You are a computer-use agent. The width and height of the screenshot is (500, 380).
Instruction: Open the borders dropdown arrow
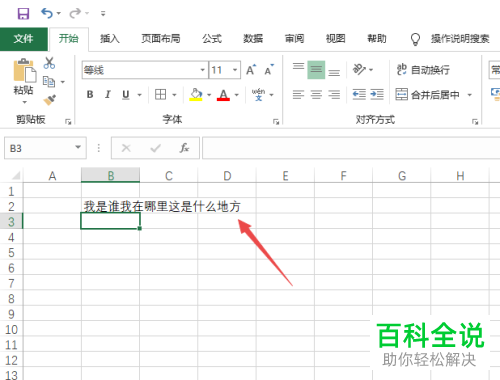click(174, 95)
